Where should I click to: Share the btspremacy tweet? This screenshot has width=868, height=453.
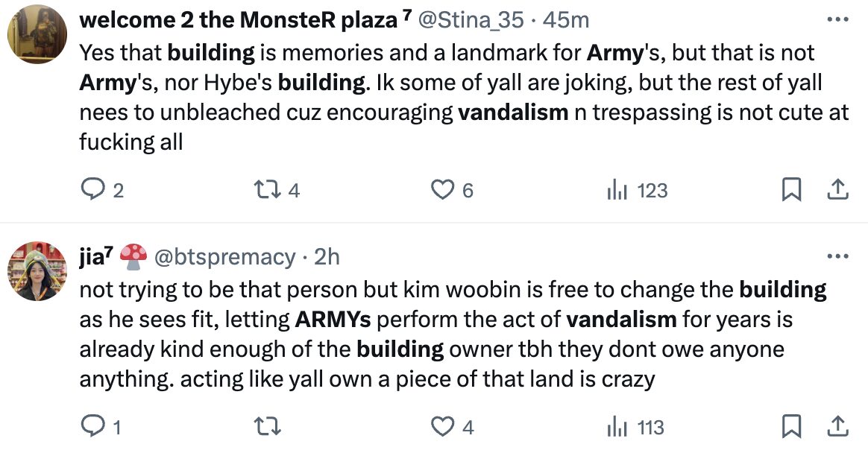tap(837, 427)
